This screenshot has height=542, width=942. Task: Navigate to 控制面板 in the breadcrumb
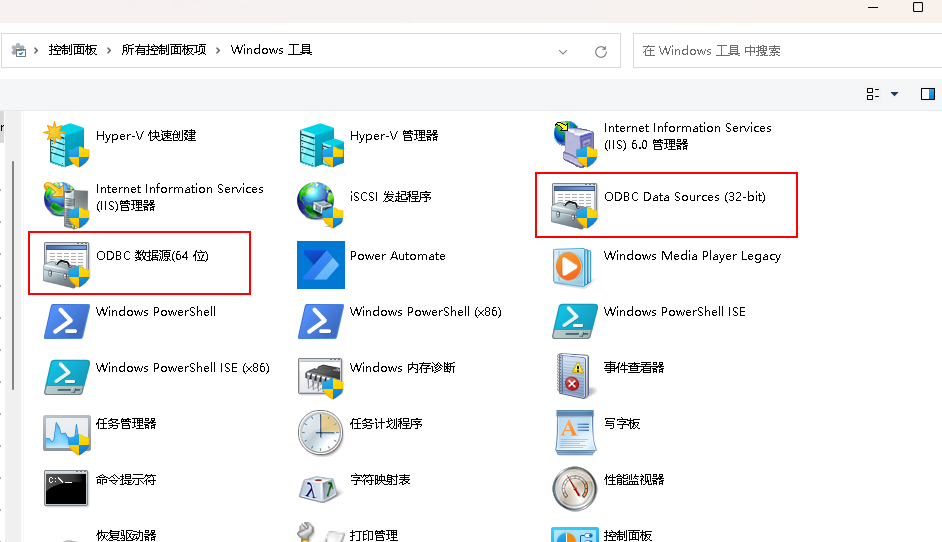[x=73, y=50]
